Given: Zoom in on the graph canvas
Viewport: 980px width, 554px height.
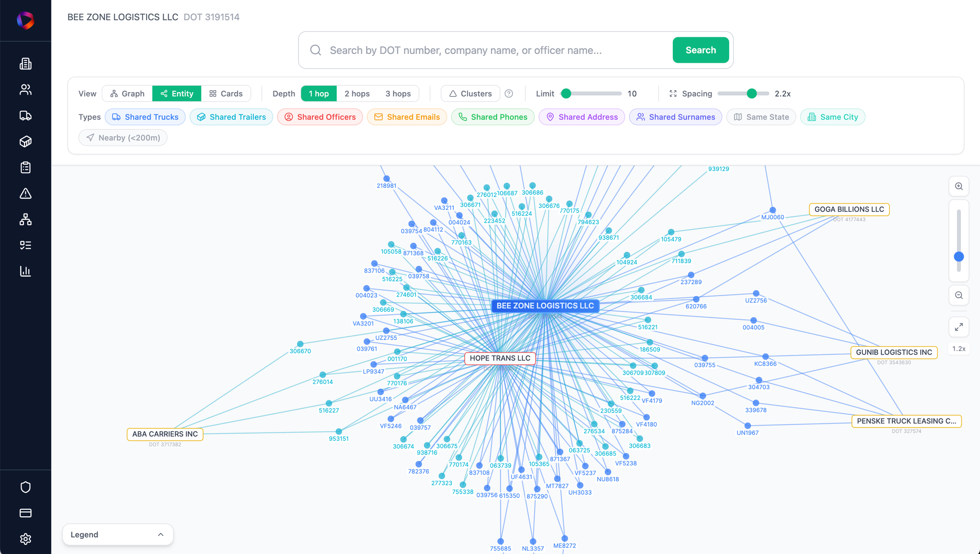Looking at the screenshot, I should (959, 186).
